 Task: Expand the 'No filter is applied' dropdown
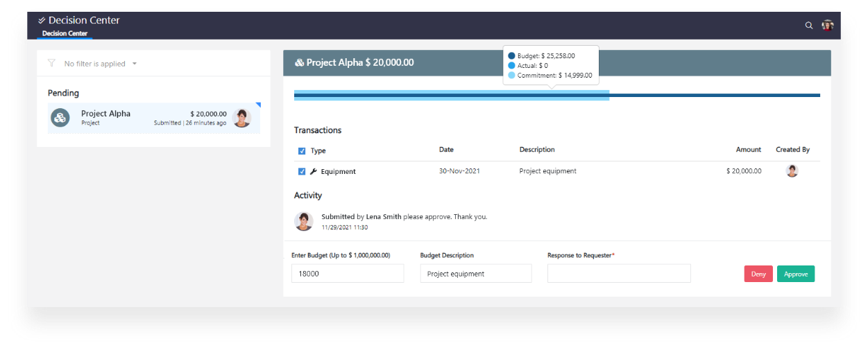click(135, 64)
